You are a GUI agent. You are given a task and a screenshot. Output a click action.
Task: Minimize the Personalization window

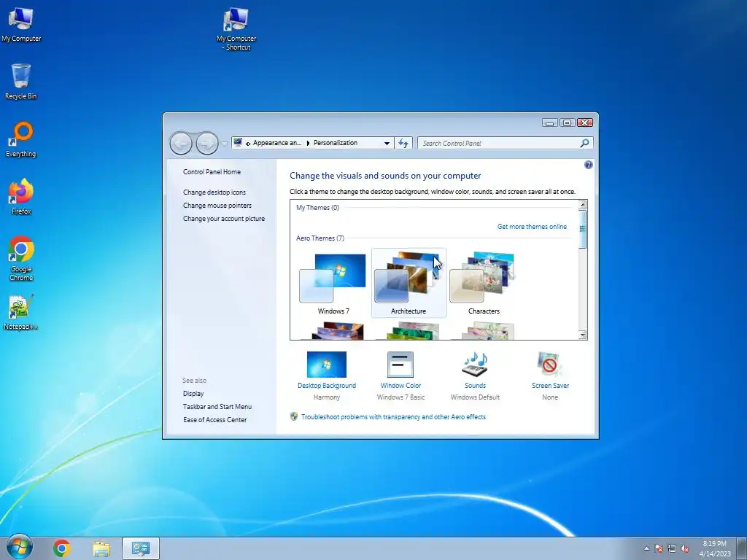coord(549,122)
